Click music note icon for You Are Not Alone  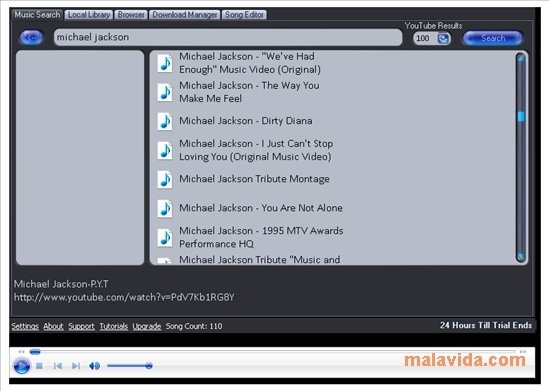click(x=165, y=208)
